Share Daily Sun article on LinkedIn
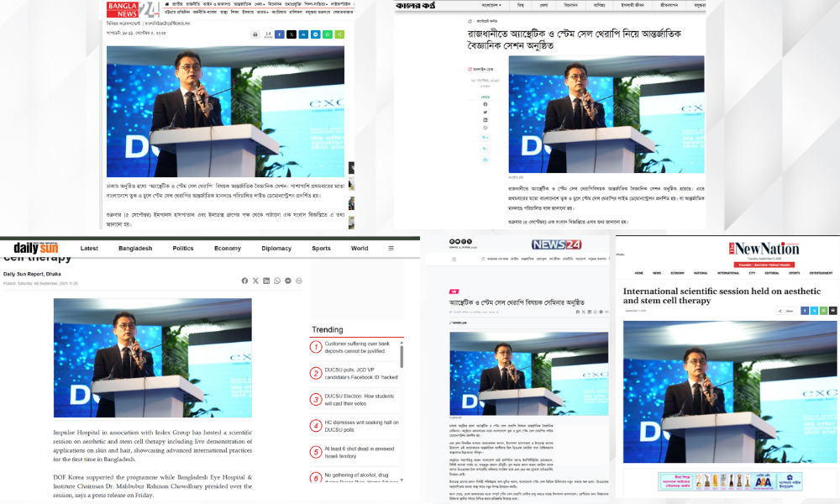 [266, 281]
